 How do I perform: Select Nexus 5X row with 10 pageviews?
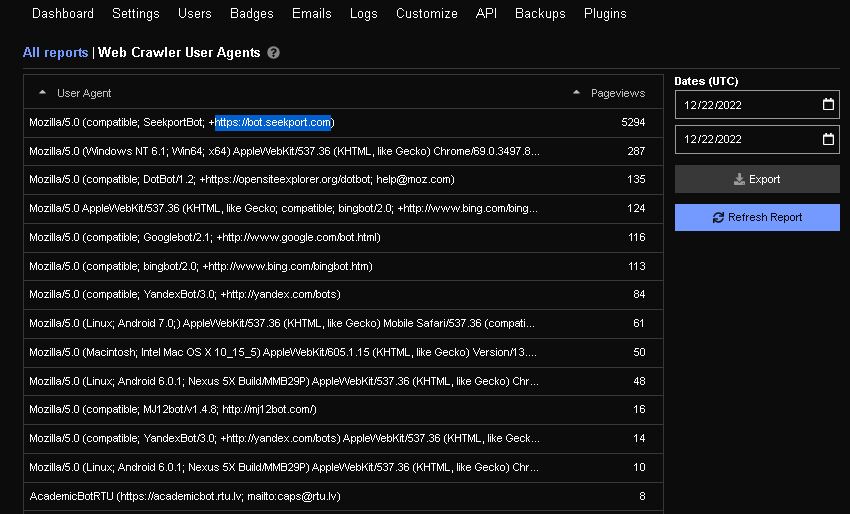pyautogui.click(x=343, y=467)
